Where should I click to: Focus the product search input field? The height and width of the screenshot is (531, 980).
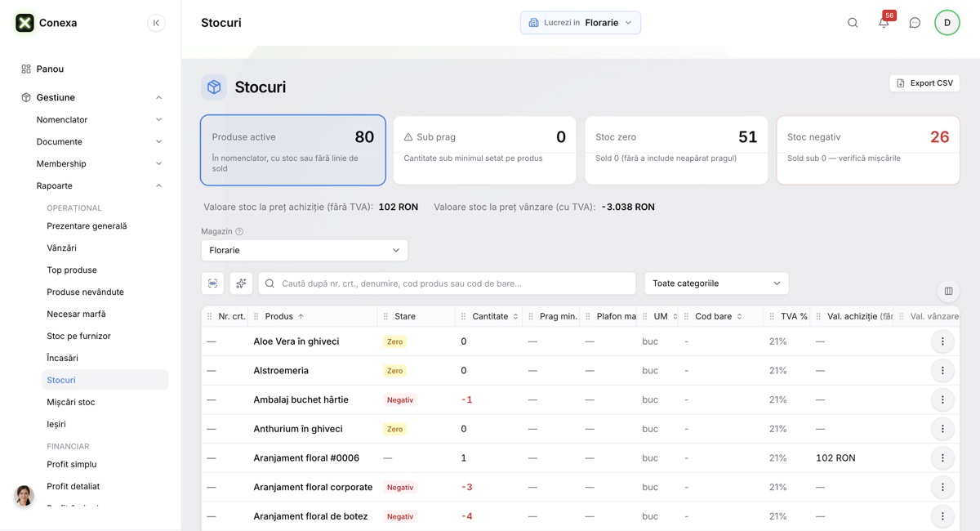447,283
